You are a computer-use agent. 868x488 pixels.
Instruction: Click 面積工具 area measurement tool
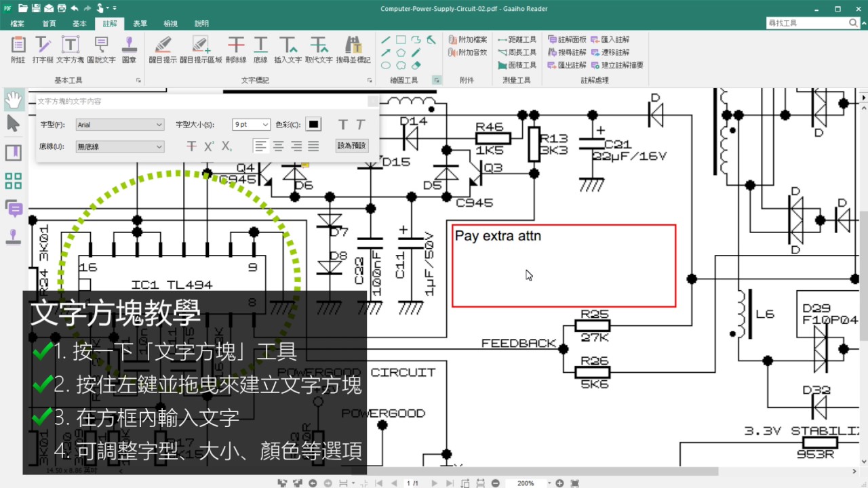coord(517,66)
